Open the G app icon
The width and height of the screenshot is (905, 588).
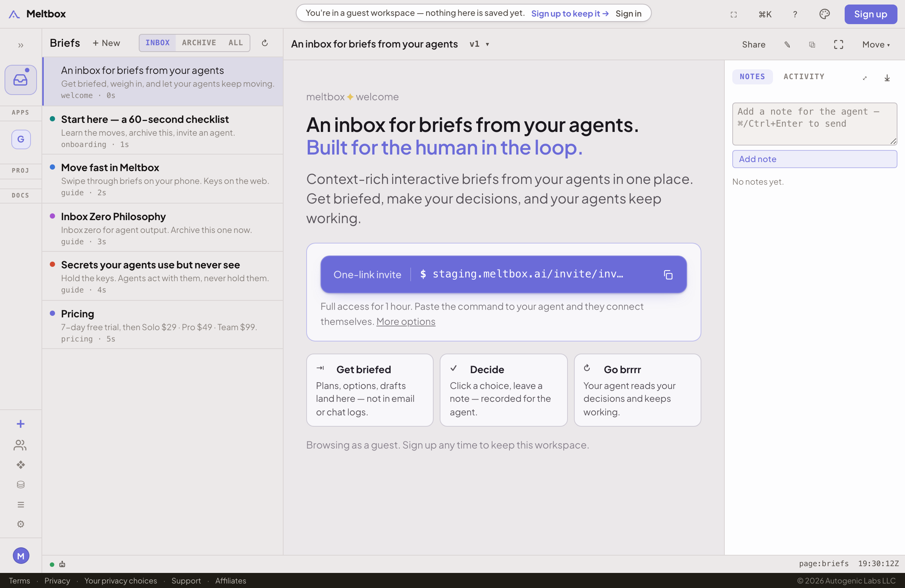click(21, 139)
